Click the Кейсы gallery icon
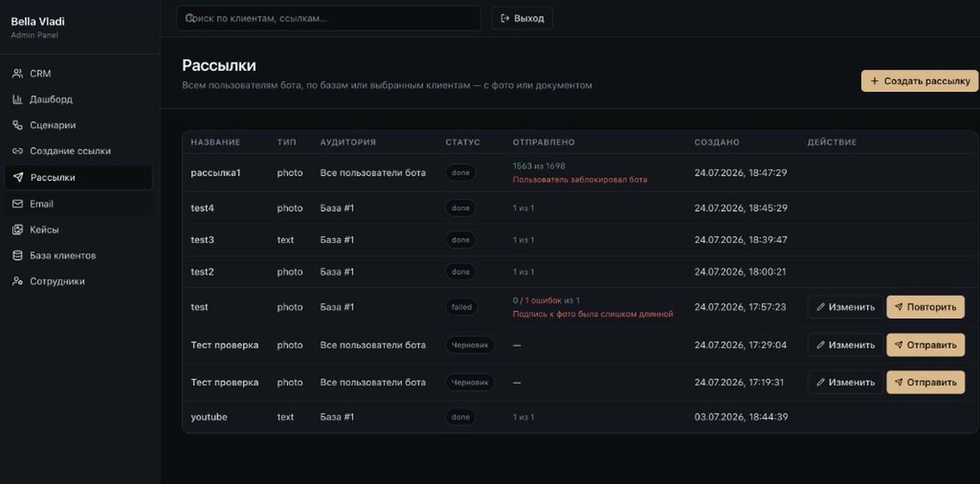 pyautogui.click(x=18, y=229)
